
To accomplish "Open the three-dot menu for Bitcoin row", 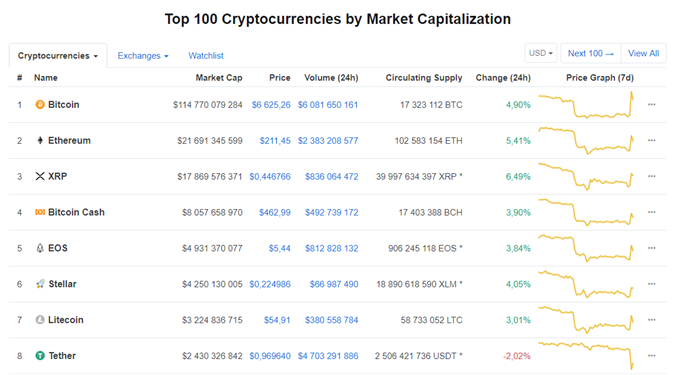I will click(x=652, y=104).
